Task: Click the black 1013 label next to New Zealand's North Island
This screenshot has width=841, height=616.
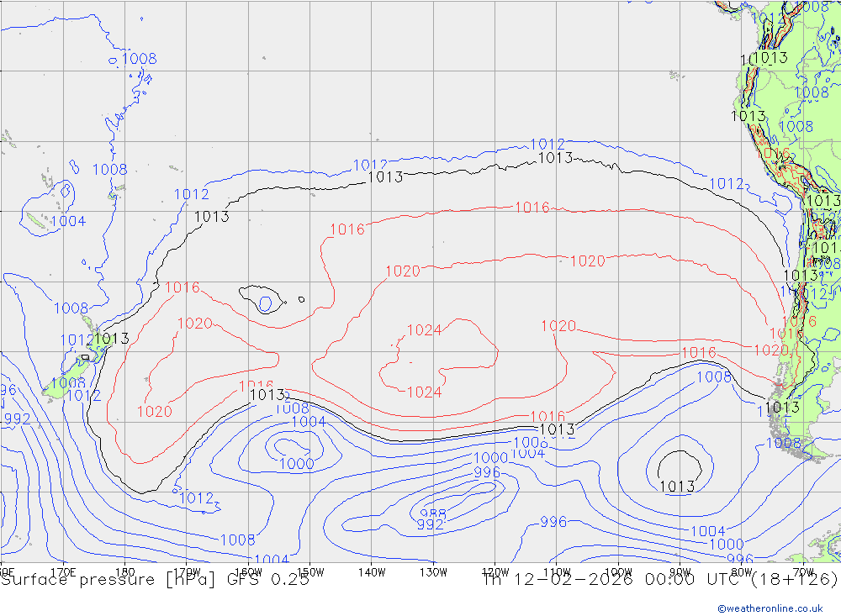Action: point(112,339)
